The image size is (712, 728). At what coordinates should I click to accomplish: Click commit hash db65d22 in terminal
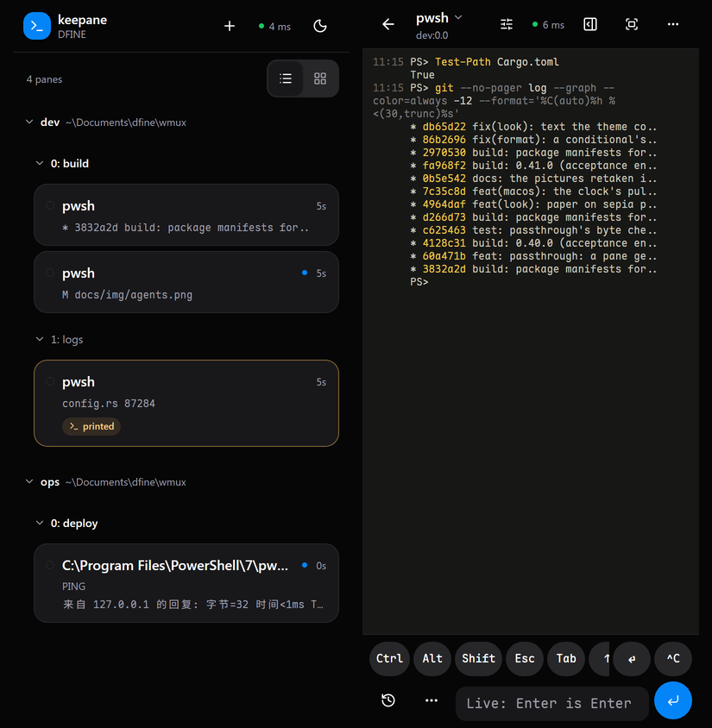click(x=444, y=127)
